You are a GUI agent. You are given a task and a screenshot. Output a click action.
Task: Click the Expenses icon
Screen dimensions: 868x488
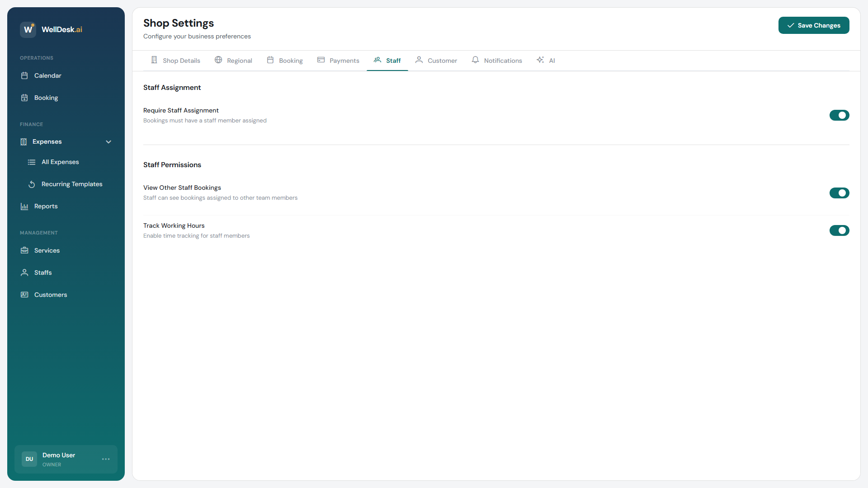[x=24, y=141]
